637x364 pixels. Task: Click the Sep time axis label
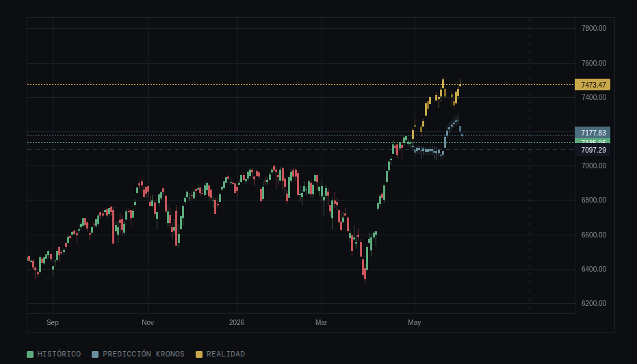53,322
